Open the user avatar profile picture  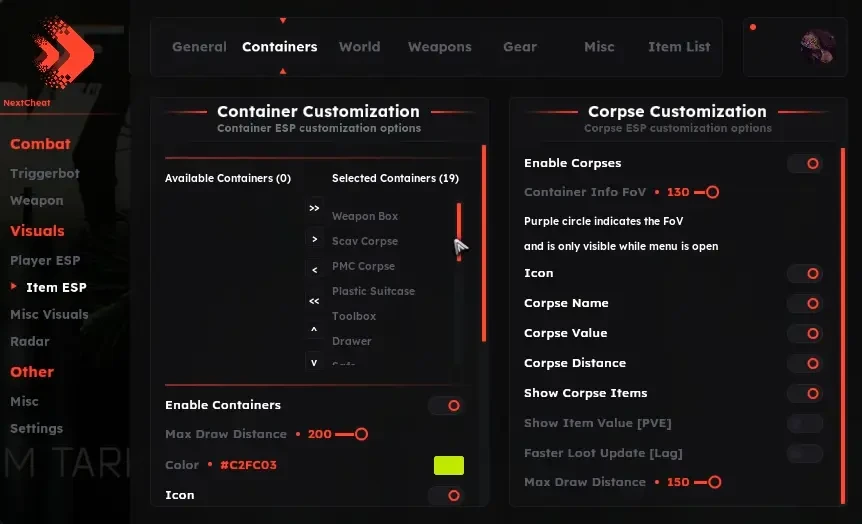point(818,46)
